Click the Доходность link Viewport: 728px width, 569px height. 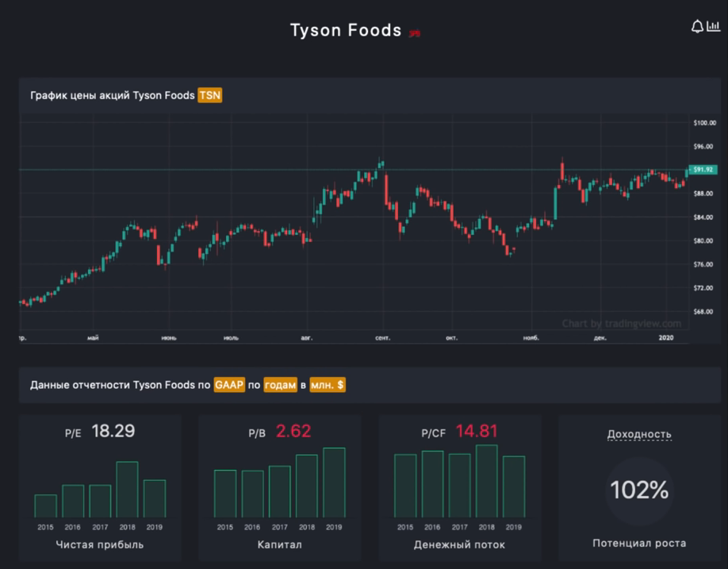pyautogui.click(x=639, y=434)
